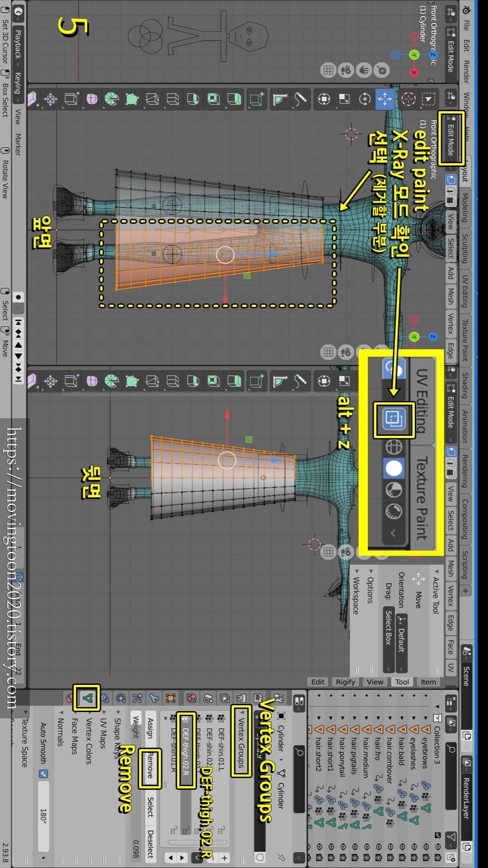Toggle the Auto Smooth checkbox
The height and width of the screenshot is (868, 488).
click(x=43, y=774)
